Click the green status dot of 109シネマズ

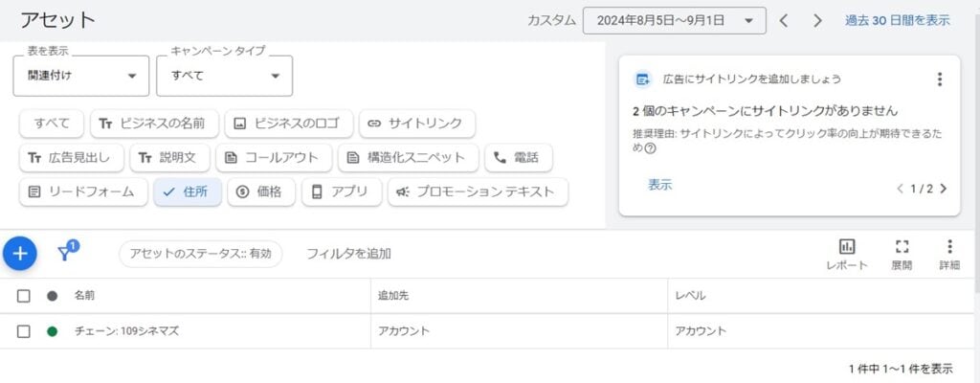(x=53, y=331)
